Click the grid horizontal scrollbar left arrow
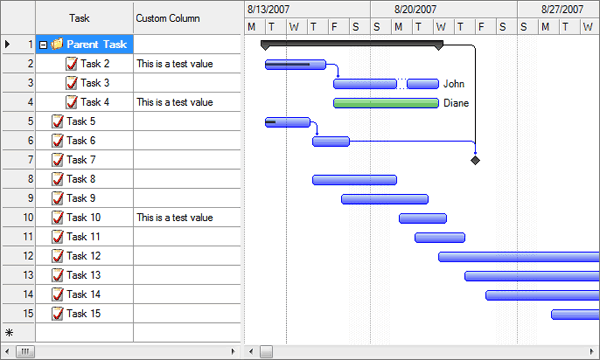The image size is (600, 360). [x=7, y=351]
